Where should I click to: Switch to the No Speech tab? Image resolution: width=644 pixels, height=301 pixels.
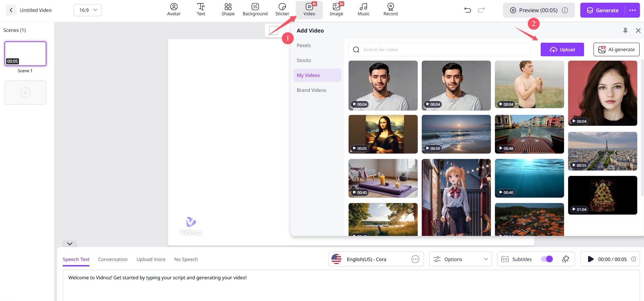pos(186,259)
